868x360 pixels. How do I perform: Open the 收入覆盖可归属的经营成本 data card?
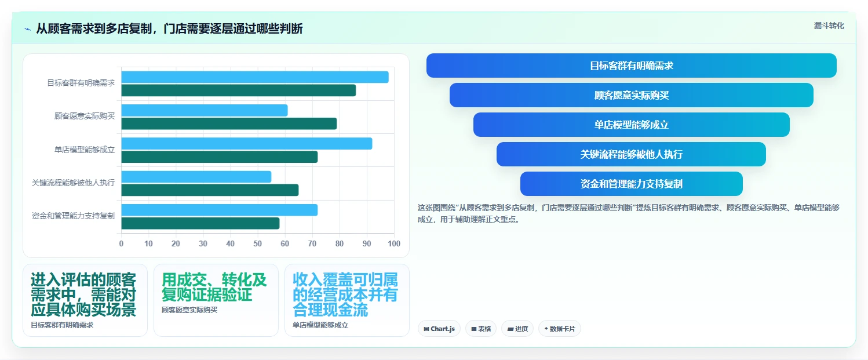click(347, 300)
